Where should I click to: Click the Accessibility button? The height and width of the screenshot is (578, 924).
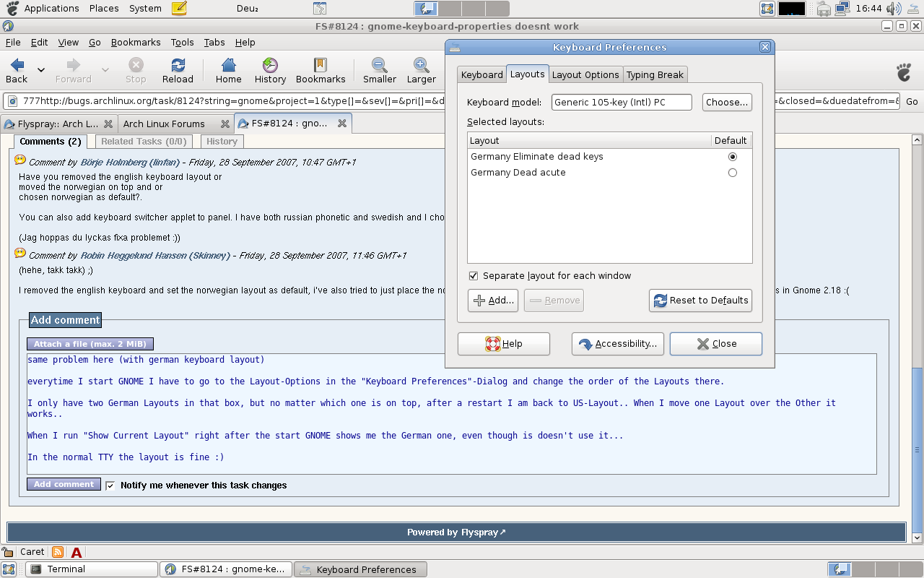tap(618, 344)
